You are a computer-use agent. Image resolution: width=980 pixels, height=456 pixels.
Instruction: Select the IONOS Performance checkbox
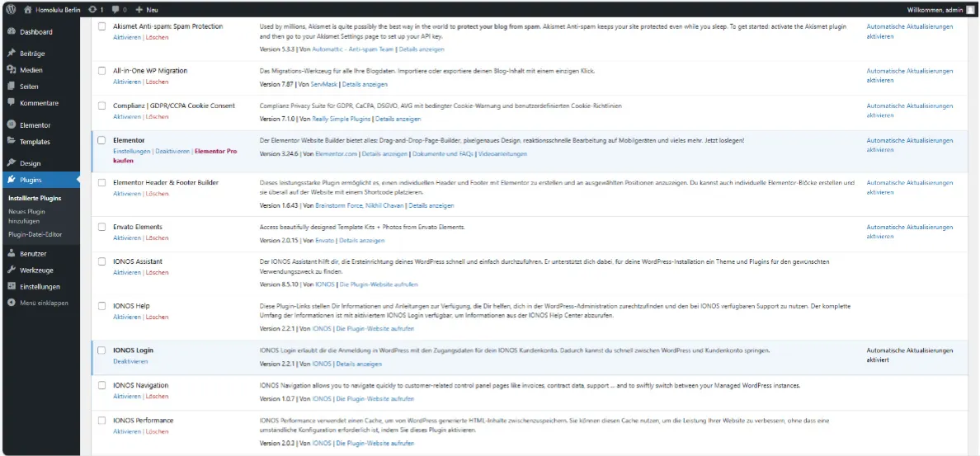[101, 421]
